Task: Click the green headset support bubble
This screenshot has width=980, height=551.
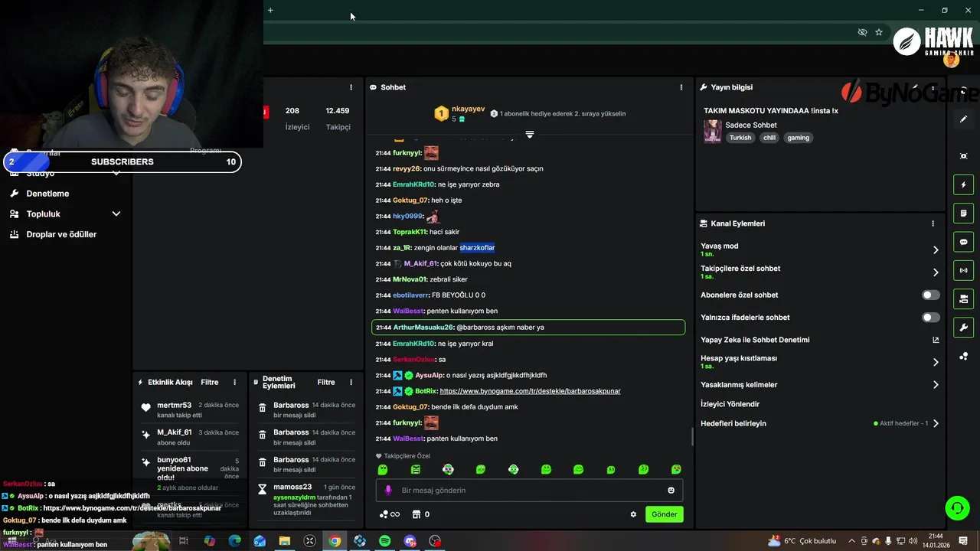Action: click(x=956, y=507)
